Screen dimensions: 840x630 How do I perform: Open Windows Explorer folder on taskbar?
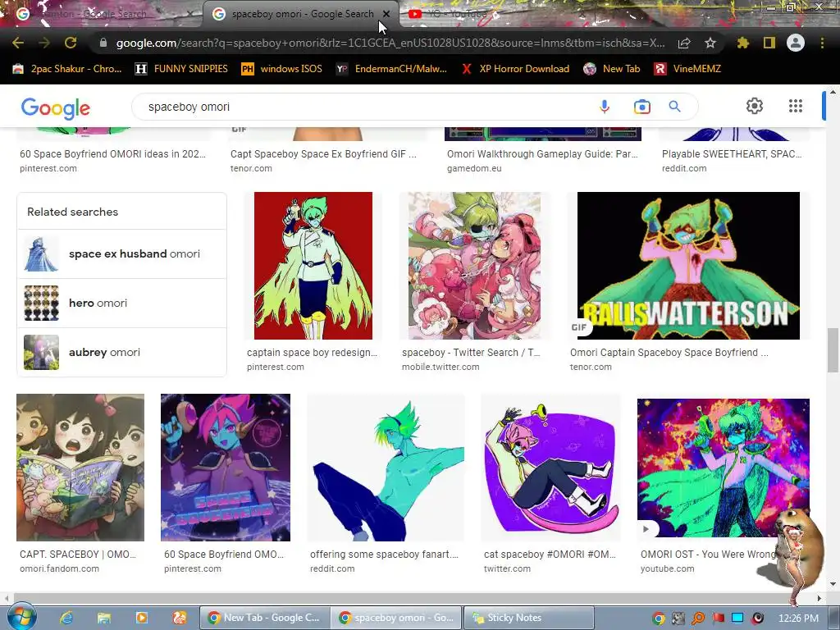[103, 618]
